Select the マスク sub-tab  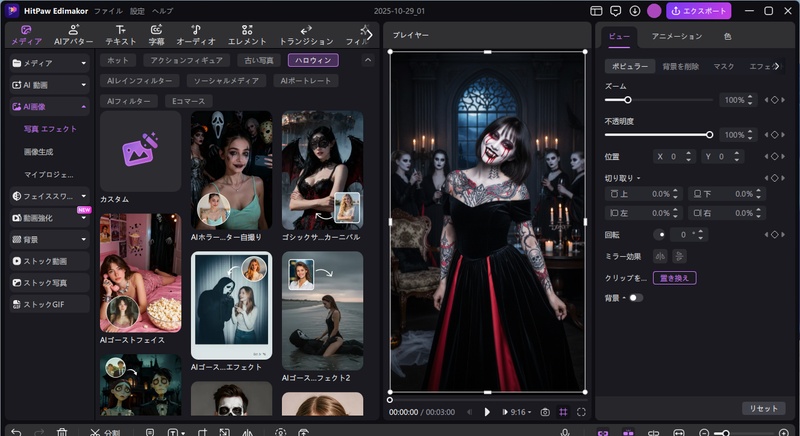(723, 66)
